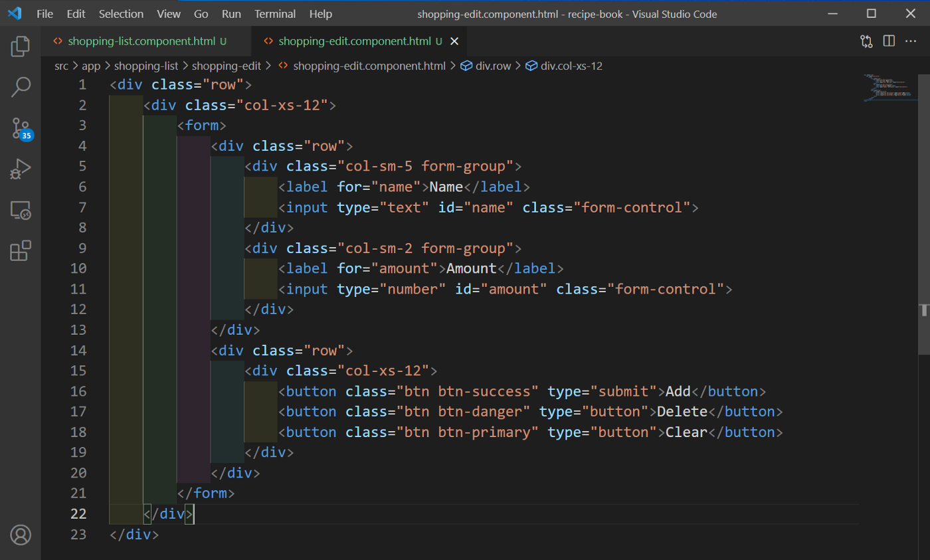The height and width of the screenshot is (560, 930).
Task: Open the Accounts menu icon
Action: pyautogui.click(x=21, y=534)
